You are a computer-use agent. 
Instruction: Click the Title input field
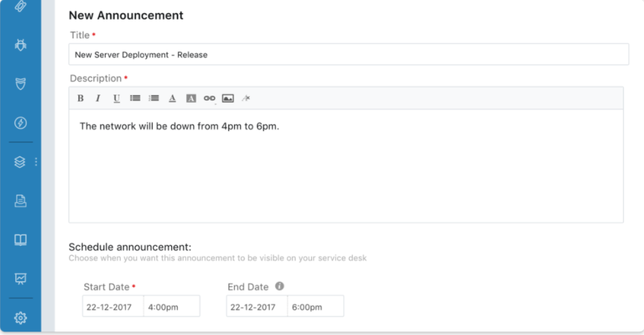click(349, 54)
